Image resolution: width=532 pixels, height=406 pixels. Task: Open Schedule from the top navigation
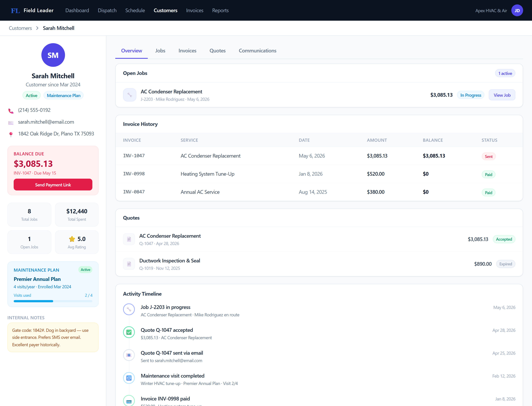[135, 10]
